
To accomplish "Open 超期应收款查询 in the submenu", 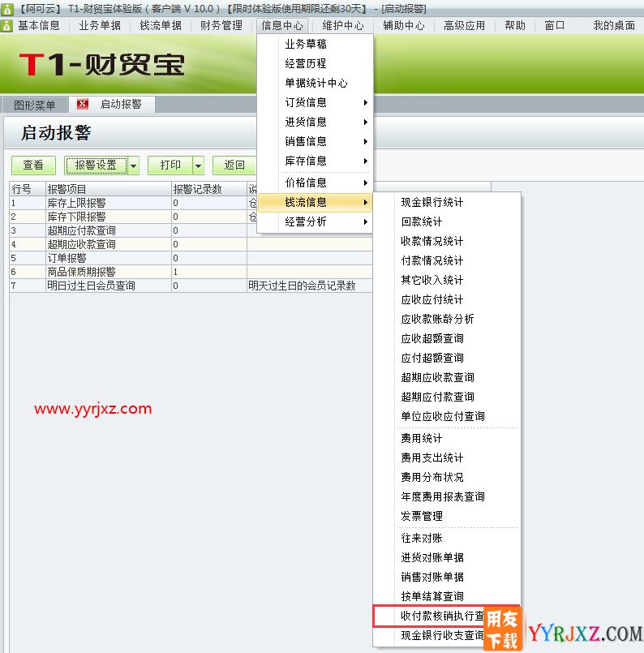I will (447, 377).
